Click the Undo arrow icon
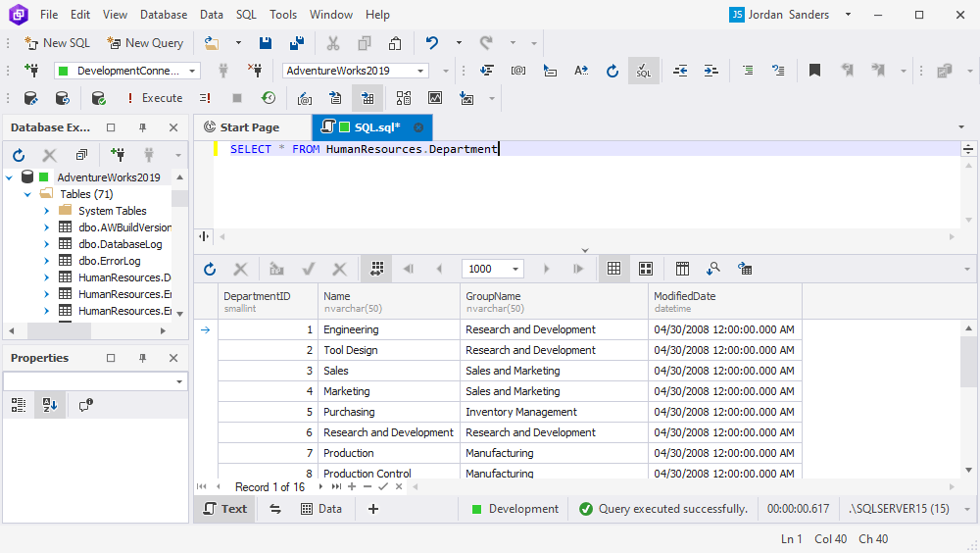 click(x=432, y=43)
